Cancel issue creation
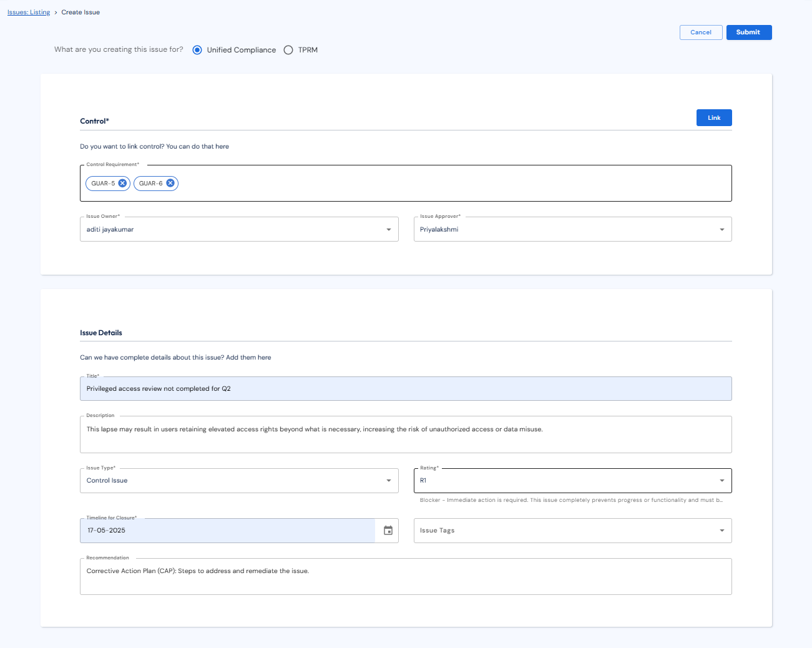 (x=701, y=32)
